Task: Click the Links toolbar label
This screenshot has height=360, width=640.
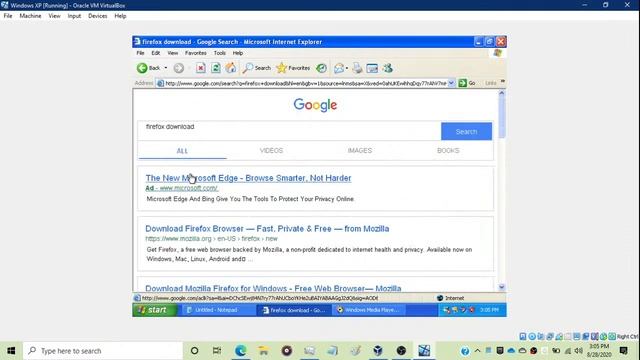Action: (491, 83)
